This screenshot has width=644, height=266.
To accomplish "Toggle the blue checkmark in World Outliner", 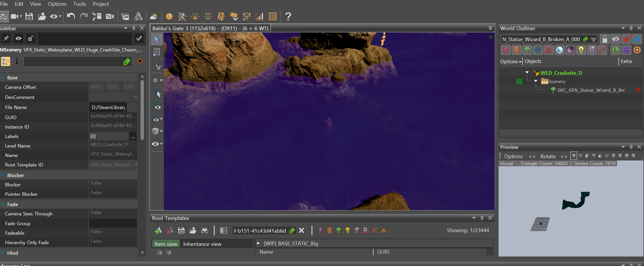I will (x=637, y=39).
